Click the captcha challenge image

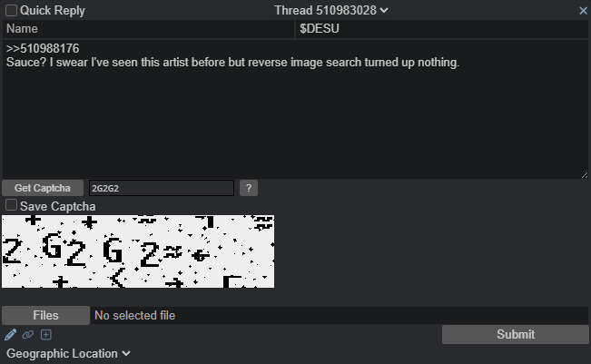pos(138,251)
